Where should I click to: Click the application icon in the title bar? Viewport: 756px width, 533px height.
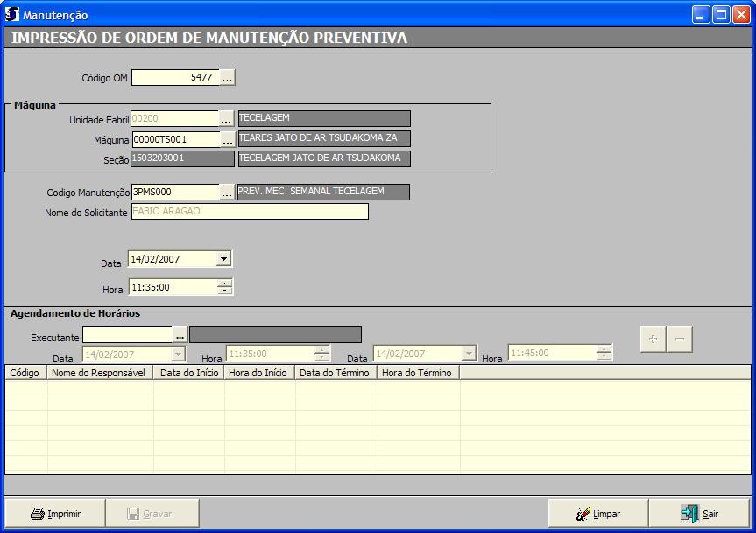pos(12,15)
